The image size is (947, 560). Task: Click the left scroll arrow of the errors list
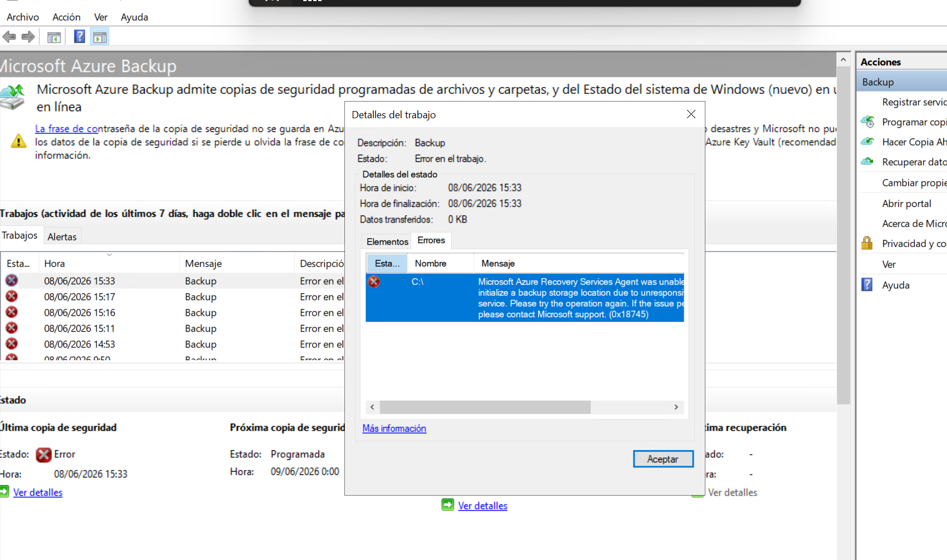click(x=373, y=407)
